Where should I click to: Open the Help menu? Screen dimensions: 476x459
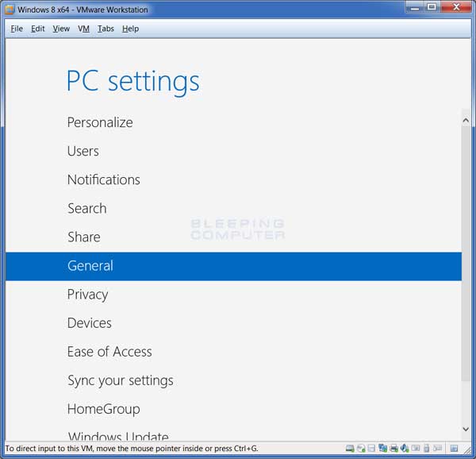coord(131,29)
